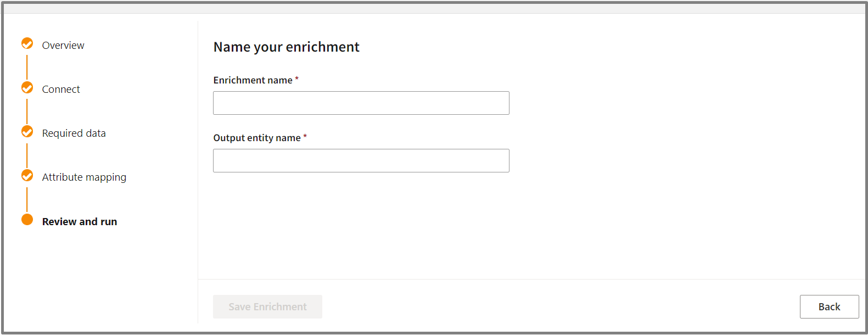868x335 pixels.
Task: Click the Back button
Action: coord(829,307)
